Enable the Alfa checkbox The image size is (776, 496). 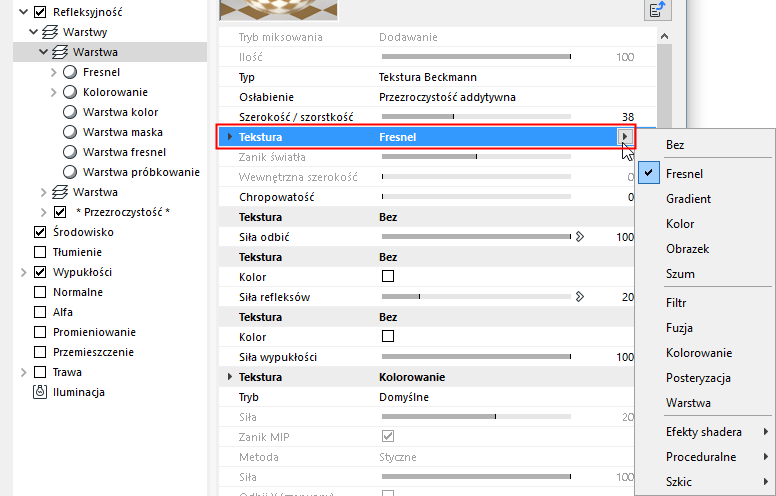pyautogui.click(x=40, y=312)
